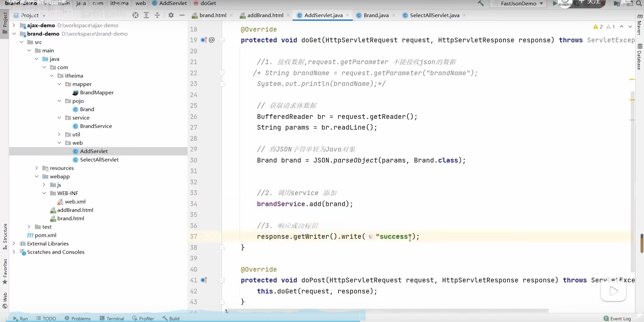644x322 pixels.
Task: Close the Brand.java editor tab
Action: coord(394,15)
